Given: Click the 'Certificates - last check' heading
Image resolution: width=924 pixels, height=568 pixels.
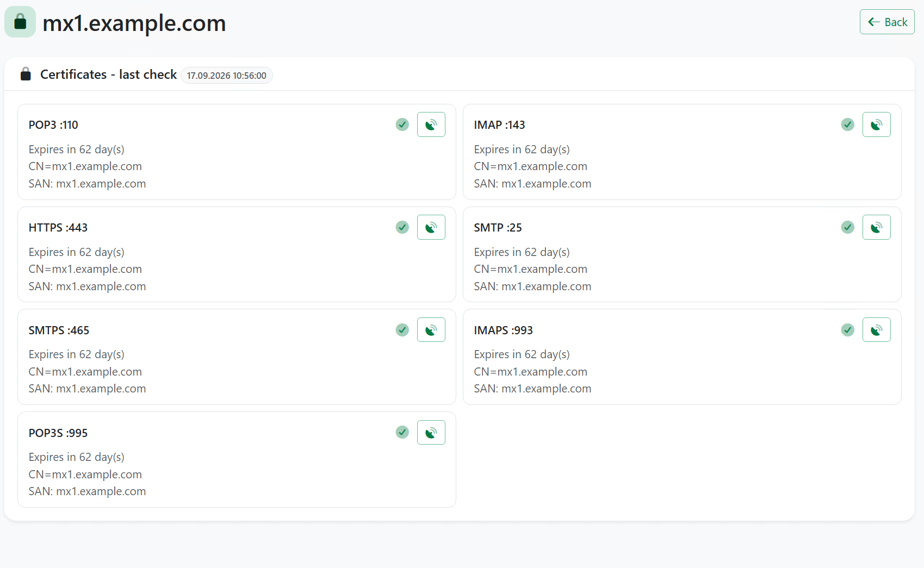Looking at the screenshot, I should [x=108, y=74].
